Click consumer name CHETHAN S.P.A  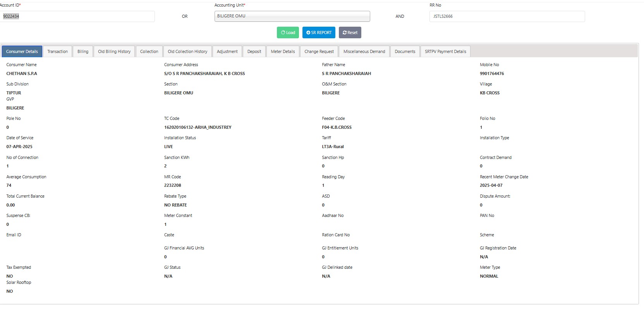pyautogui.click(x=22, y=73)
